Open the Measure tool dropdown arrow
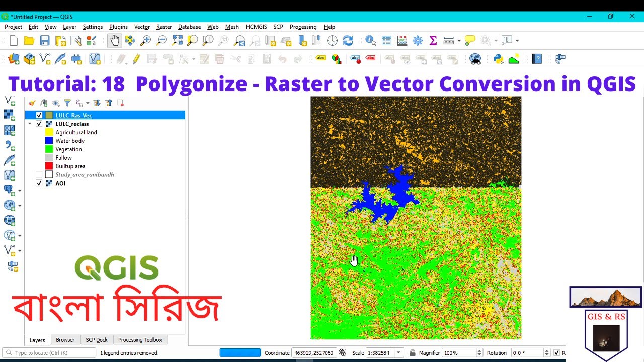 459,41
